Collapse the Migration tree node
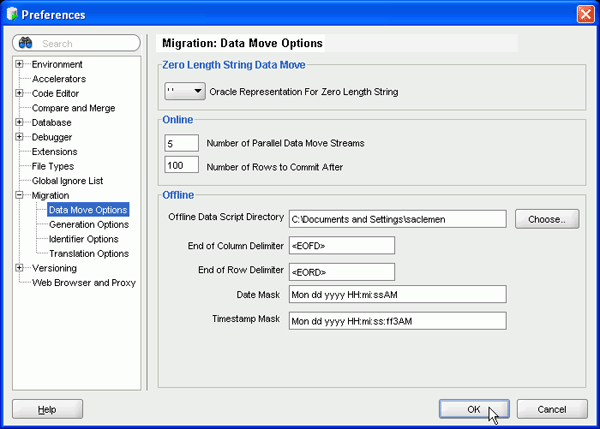Viewport: 600px width, 429px height. (x=19, y=195)
